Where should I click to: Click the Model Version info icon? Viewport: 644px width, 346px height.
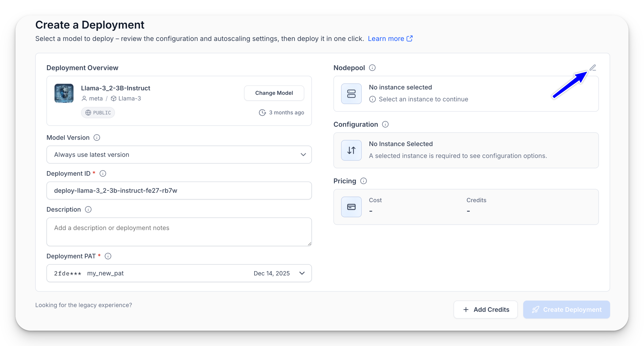pos(97,138)
